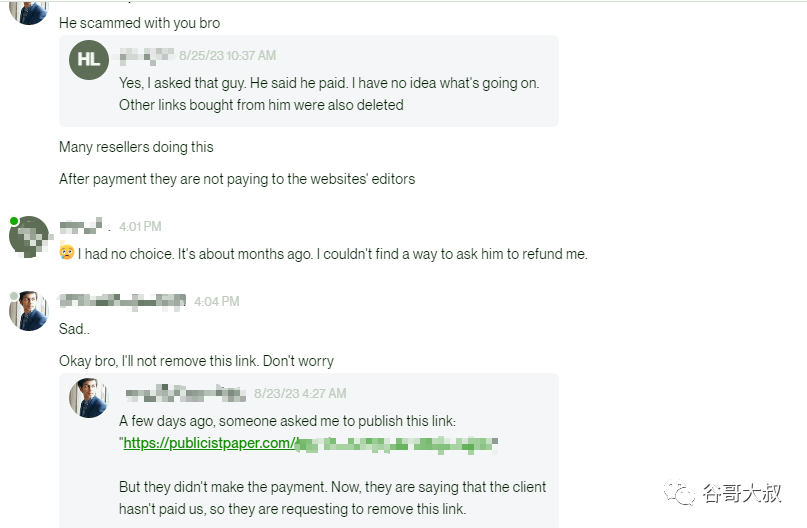
Task: Click the pixelated green-dot user avatar
Action: click(29, 237)
